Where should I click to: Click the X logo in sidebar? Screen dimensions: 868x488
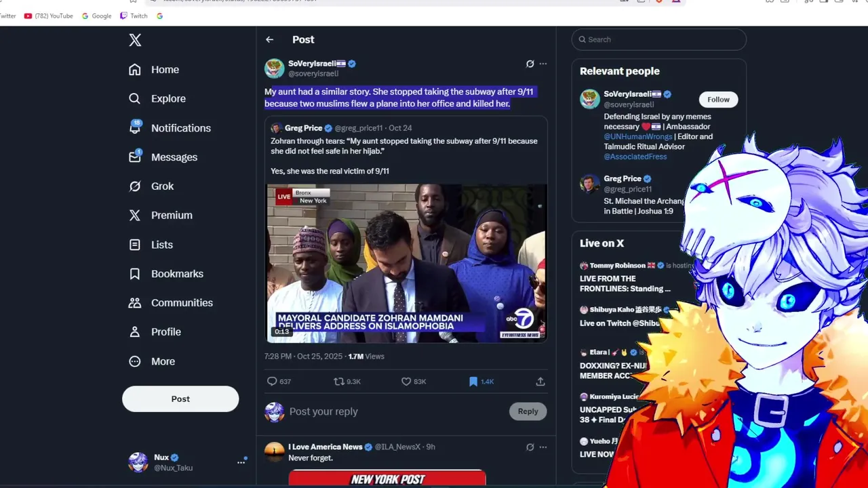pos(135,40)
